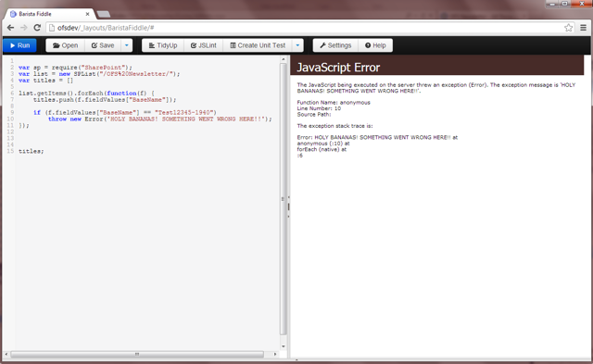Click the 'JavaScript Error' heading
The image size is (593, 364).
pyautogui.click(x=338, y=68)
